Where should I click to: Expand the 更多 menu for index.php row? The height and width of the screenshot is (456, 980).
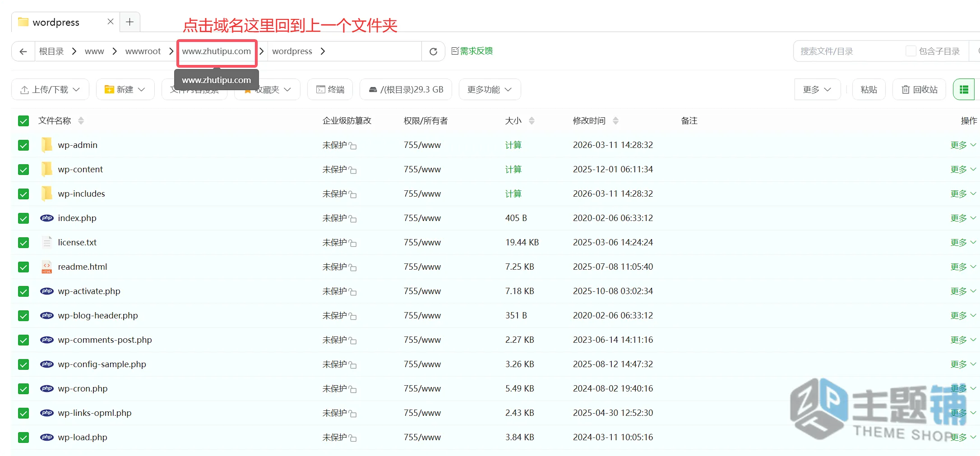[963, 218]
